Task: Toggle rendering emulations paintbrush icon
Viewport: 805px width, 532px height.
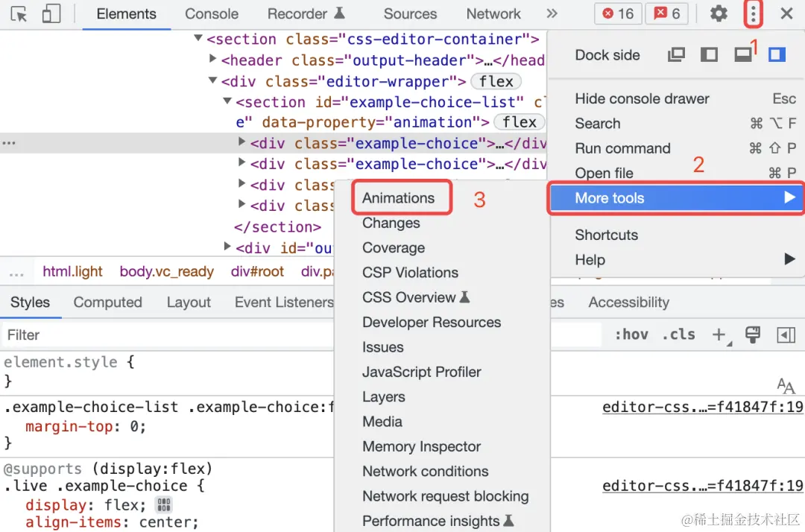Action: 753,335
